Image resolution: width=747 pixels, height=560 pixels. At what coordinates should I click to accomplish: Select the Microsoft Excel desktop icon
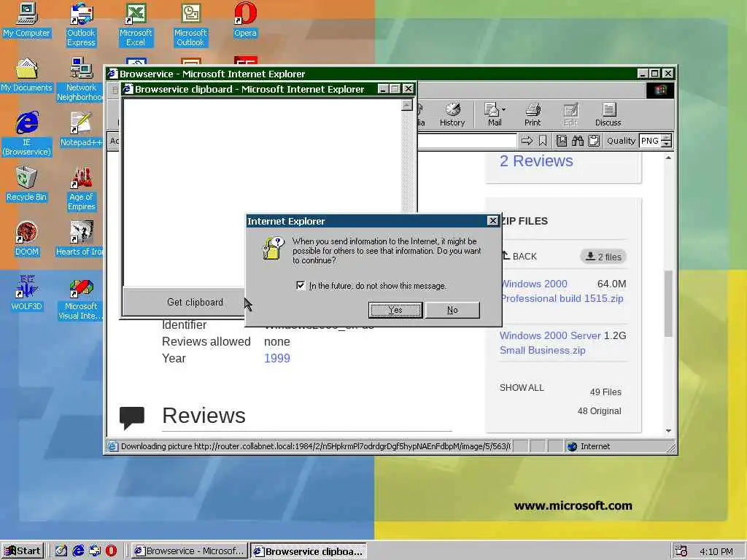[x=136, y=24]
